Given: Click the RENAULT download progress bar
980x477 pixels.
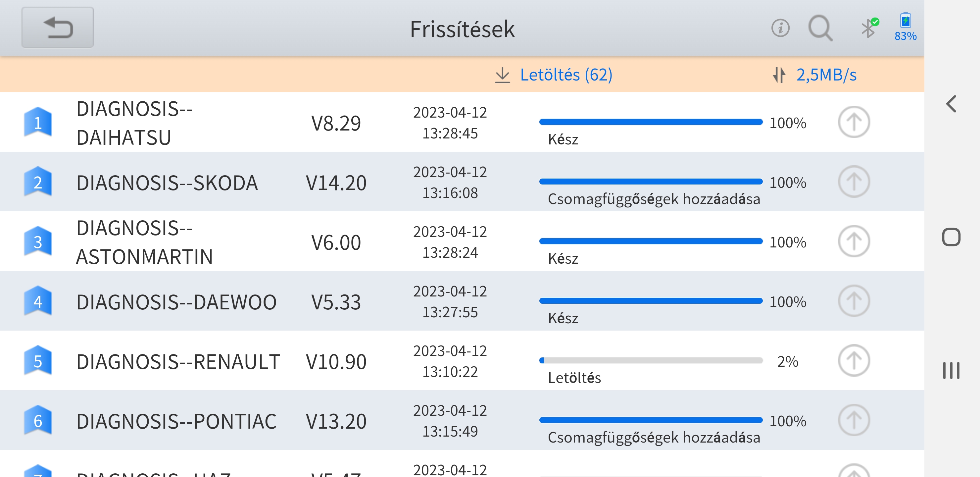Looking at the screenshot, I should [651, 360].
